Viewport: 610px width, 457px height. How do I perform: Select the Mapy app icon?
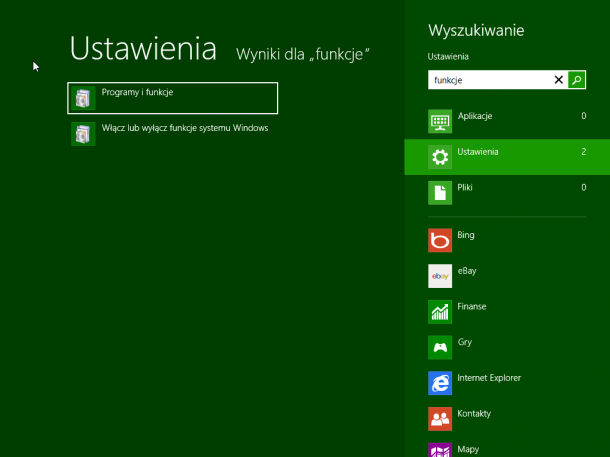click(440, 450)
